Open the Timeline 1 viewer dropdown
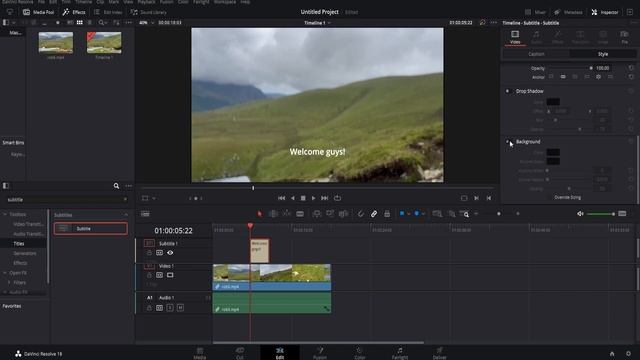The image size is (640, 360). 317,23
